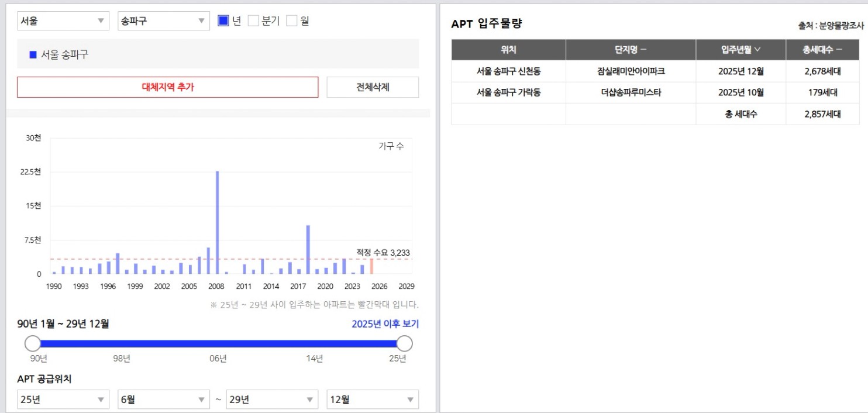Click the 98년 slider tick label

122,359
